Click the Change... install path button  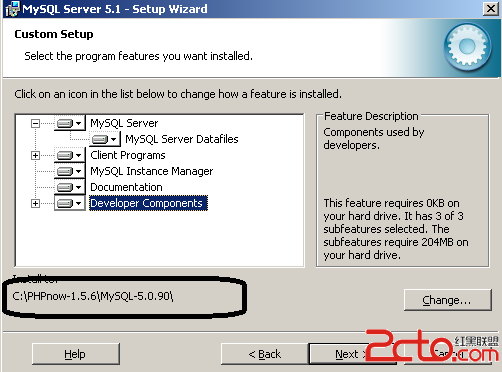448,300
